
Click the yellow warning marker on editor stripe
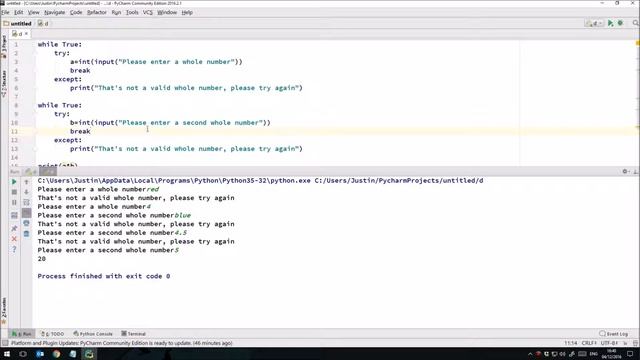(638, 43)
